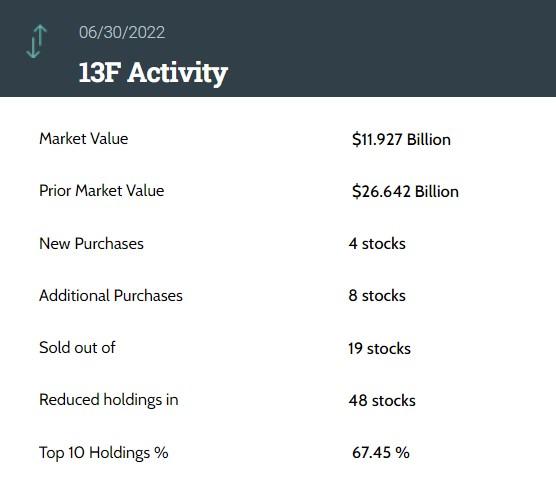
Task: Click the $26.642 Billion value
Action: 405,191
